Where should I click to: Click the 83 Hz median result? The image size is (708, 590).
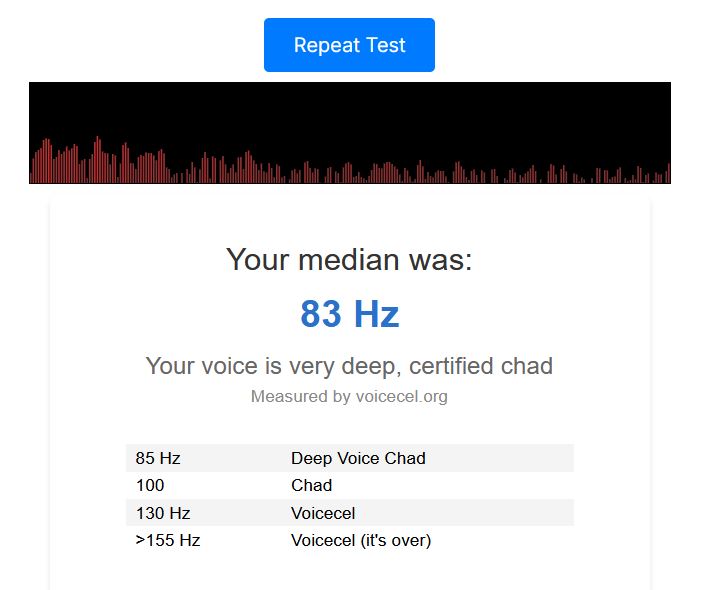click(349, 313)
